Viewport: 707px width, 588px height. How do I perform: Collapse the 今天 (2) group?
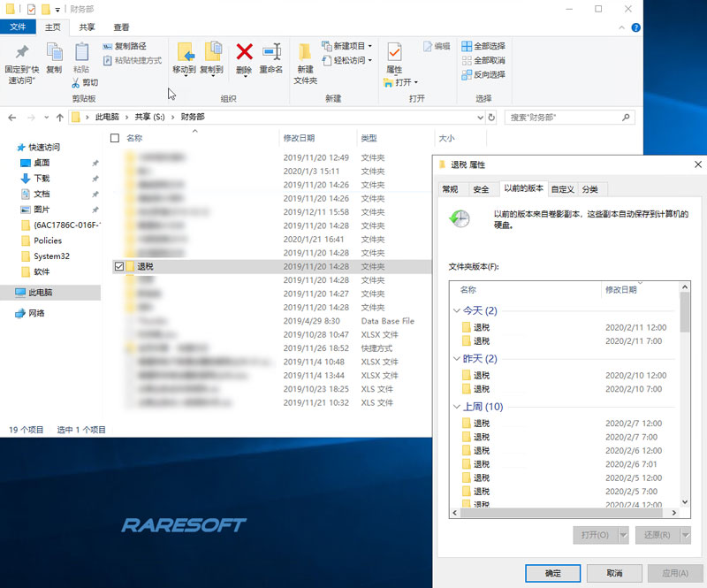click(457, 311)
